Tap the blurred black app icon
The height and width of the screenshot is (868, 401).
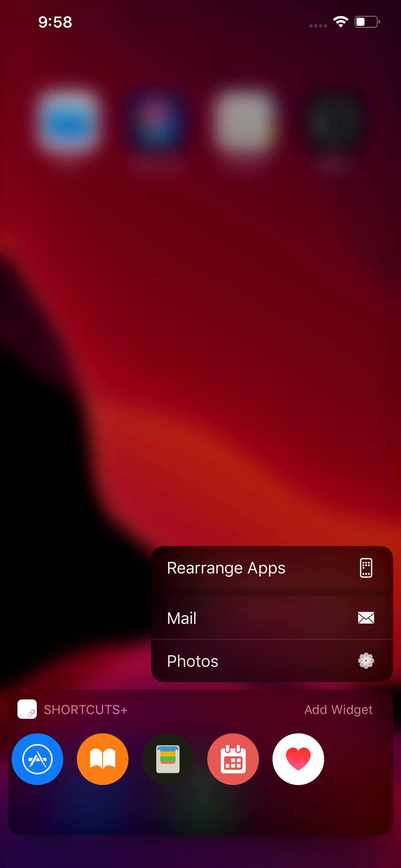(x=333, y=122)
